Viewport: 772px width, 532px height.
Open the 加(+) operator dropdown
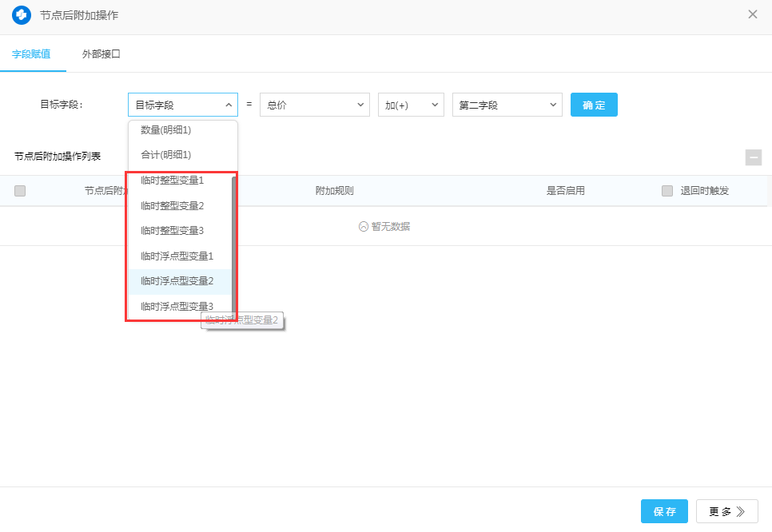click(411, 105)
